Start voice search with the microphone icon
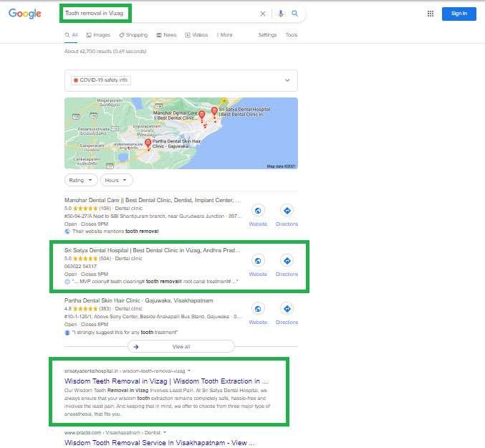Image resolution: width=485 pixels, height=448 pixels. click(281, 14)
